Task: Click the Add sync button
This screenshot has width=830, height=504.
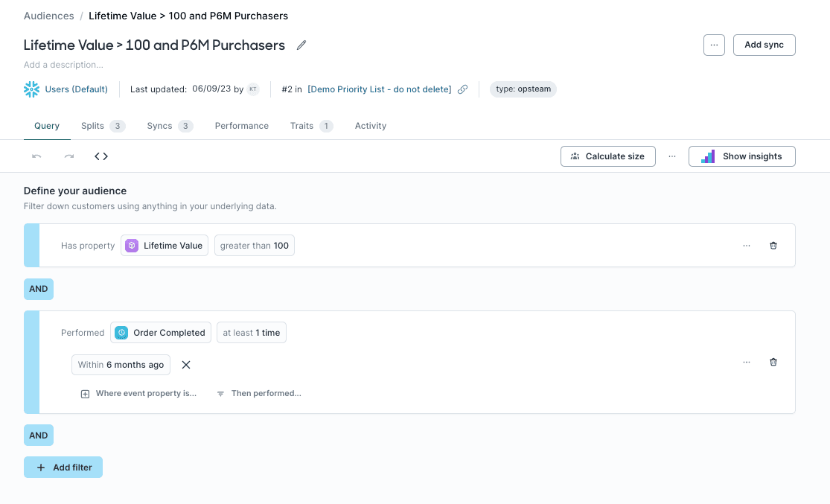Action: (x=764, y=45)
